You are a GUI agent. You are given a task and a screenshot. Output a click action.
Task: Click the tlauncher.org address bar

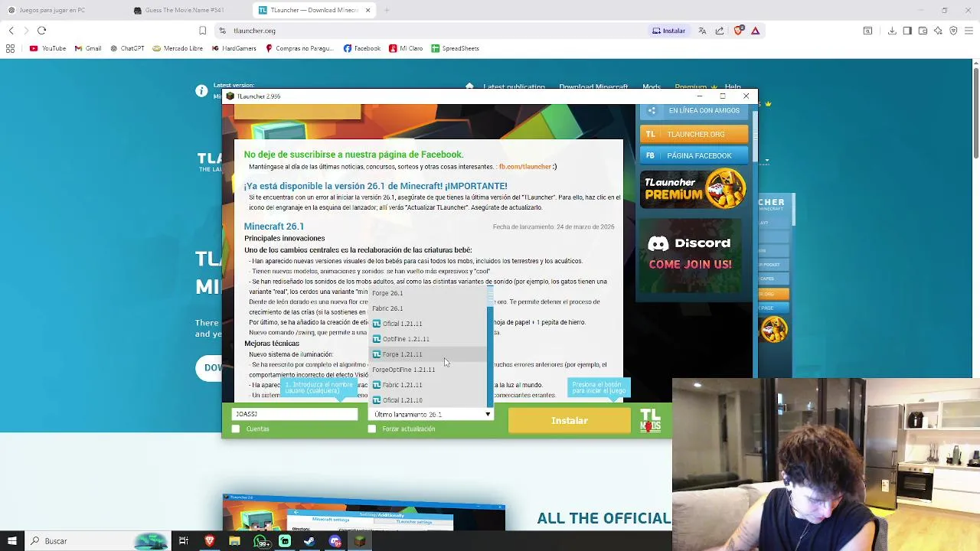tap(429, 31)
